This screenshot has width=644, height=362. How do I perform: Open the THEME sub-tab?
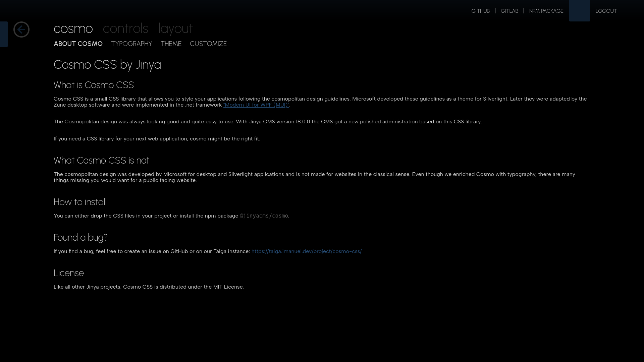pyautogui.click(x=171, y=44)
